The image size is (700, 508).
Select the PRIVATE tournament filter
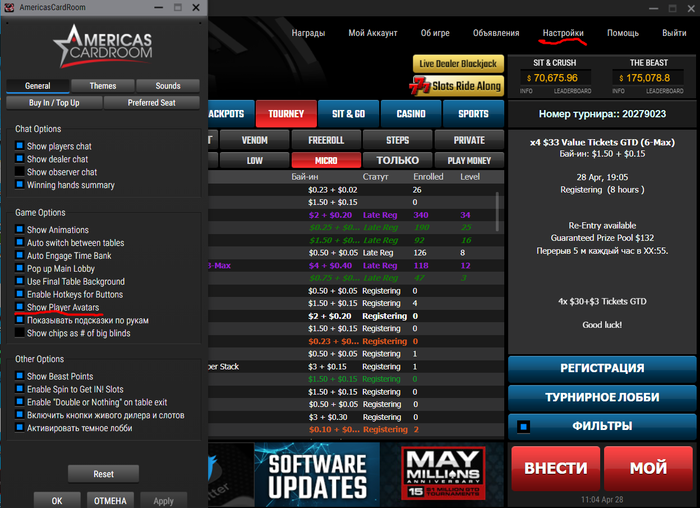[x=469, y=140]
